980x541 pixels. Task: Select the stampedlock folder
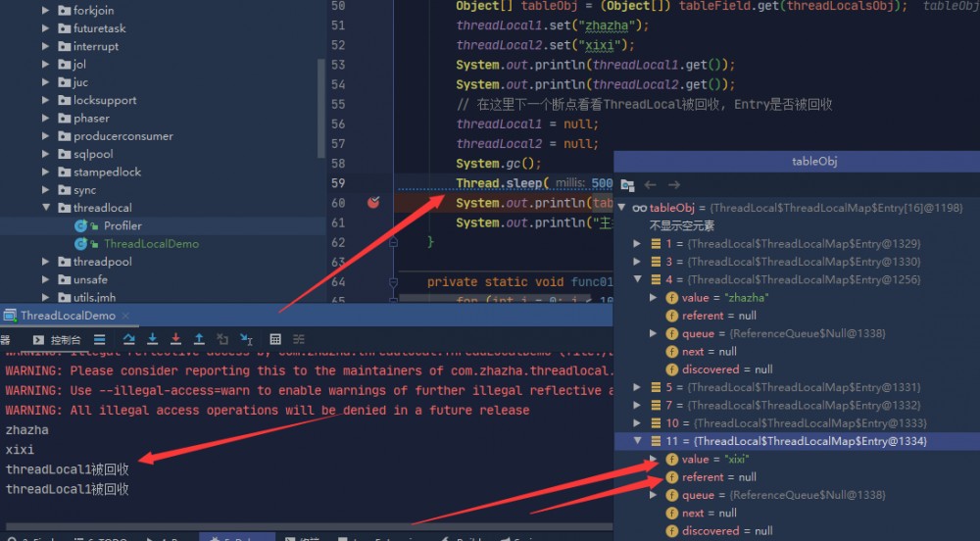click(x=107, y=172)
